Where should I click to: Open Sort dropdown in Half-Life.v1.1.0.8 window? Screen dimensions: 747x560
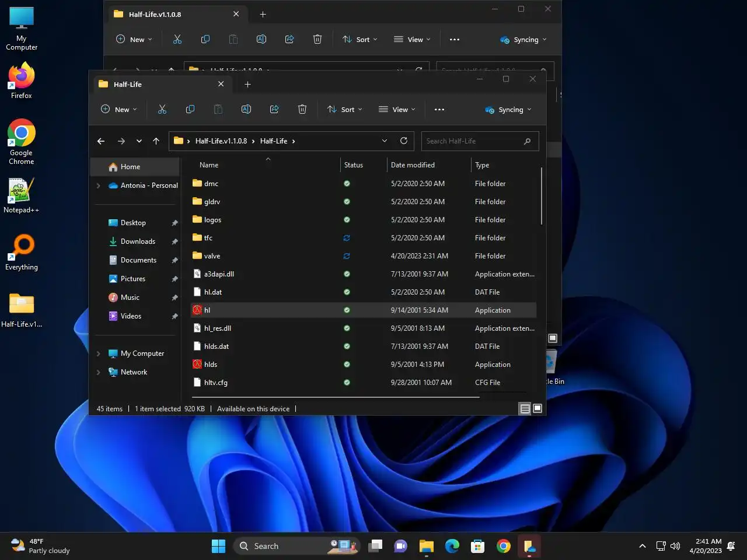click(x=360, y=39)
